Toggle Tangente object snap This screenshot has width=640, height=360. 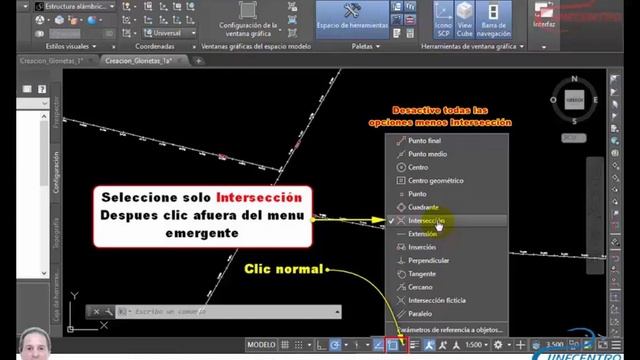click(447, 274)
